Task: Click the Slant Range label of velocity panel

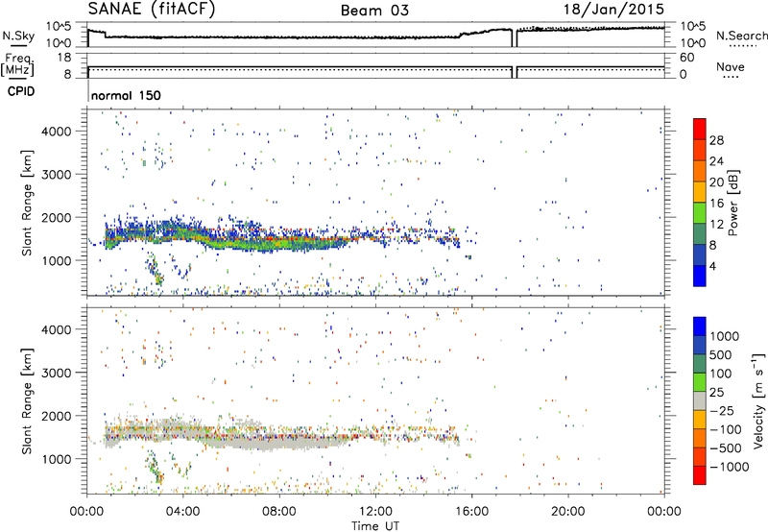Action: (x=27, y=400)
